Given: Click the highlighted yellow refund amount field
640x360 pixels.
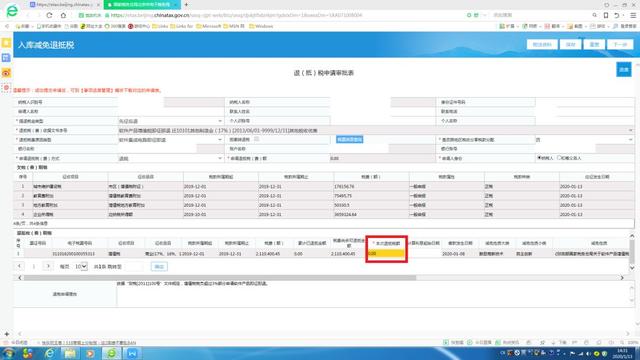Looking at the screenshot, I should [x=386, y=253].
